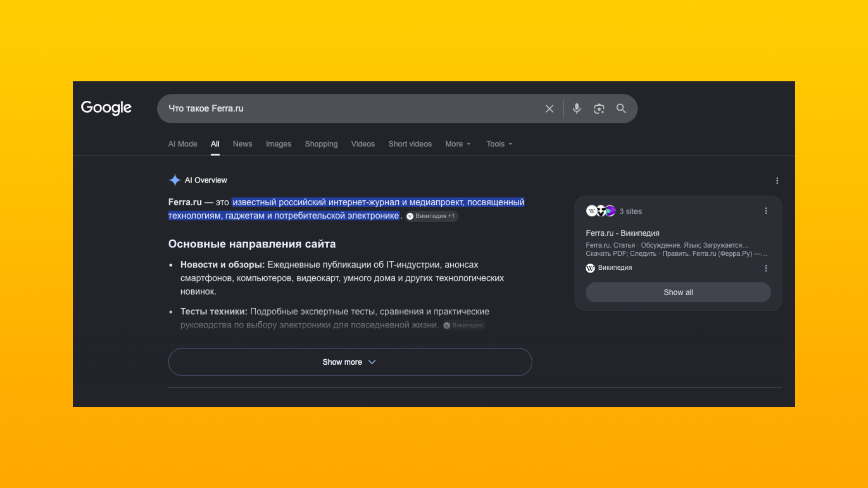Click the Wikipedia favicon under the source
868x488 pixels.
(x=590, y=268)
